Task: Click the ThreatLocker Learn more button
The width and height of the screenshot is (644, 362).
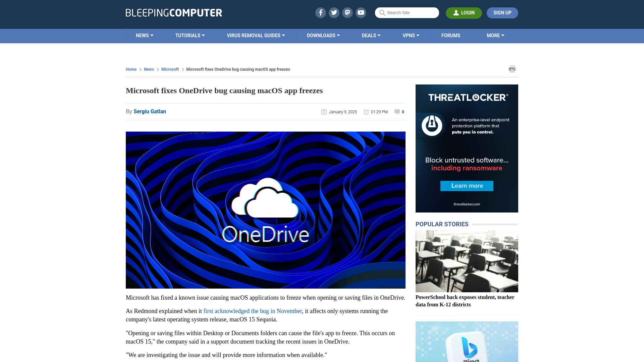Action: tap(467, 186)
